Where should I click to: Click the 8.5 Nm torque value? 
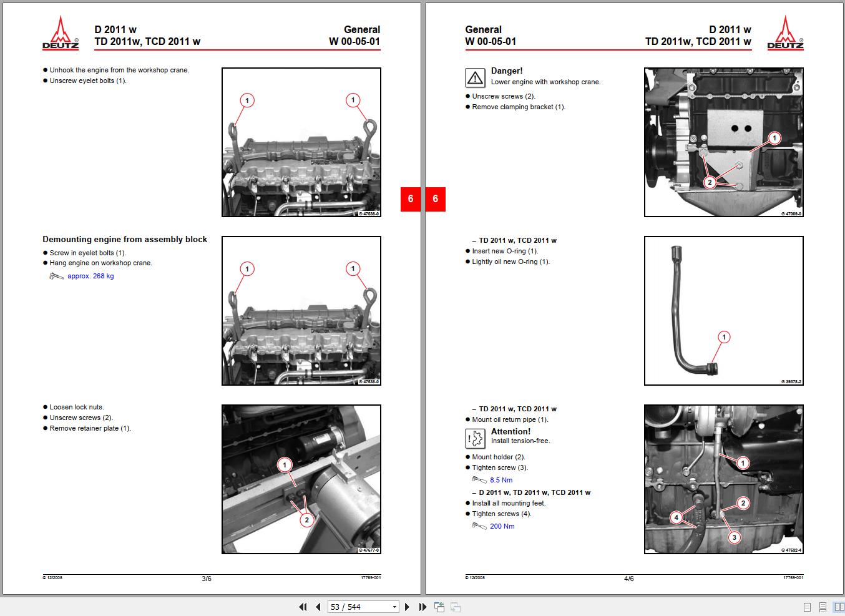(x=501, y=480)
